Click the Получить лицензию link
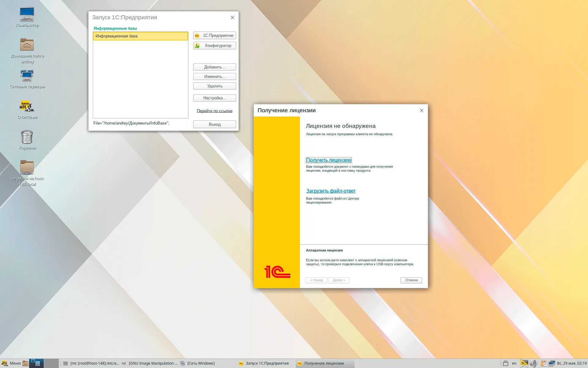Viewport: 588px width, 368px height. 329,160
